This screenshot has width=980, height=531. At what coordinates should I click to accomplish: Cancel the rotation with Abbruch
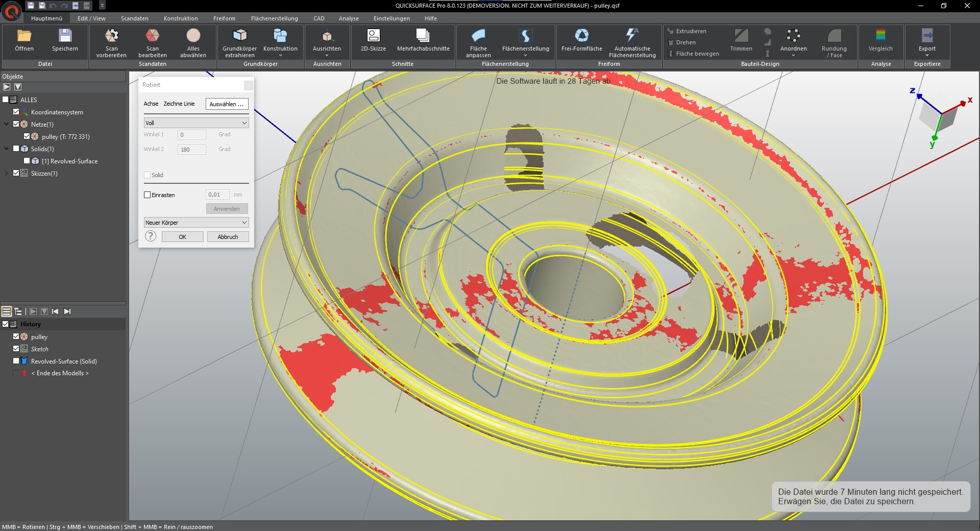click(x=228, y=237)
